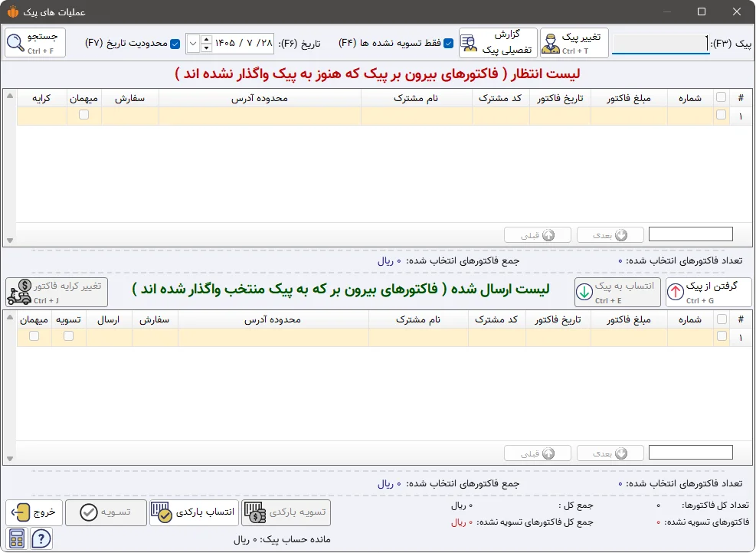Check row 1 checkbox in sent list
Viewport: 756px width, 553px height.
point(722,336)
